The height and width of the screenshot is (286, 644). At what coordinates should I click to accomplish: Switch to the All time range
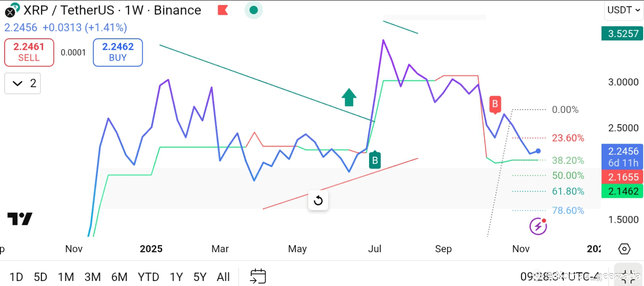(223, 277)
